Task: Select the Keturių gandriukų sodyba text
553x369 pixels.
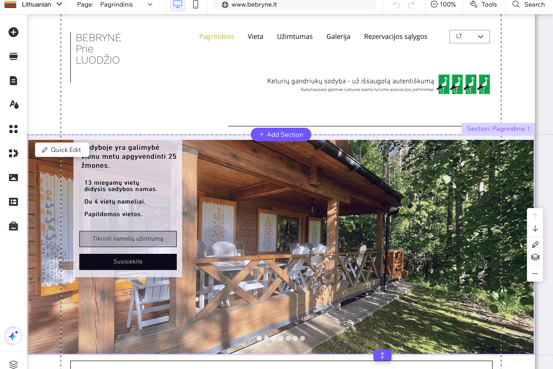Action: [350, 81]
